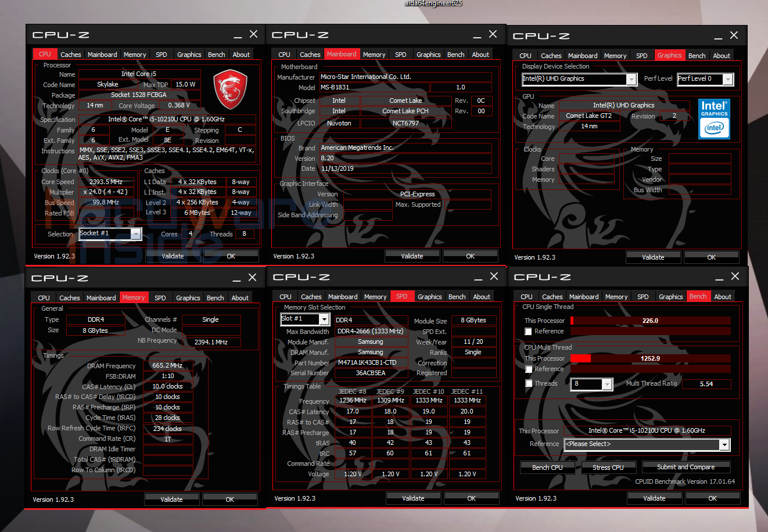Open Memory tab in Mainboard window
This screenshot has width=768, height=532.
374,55
